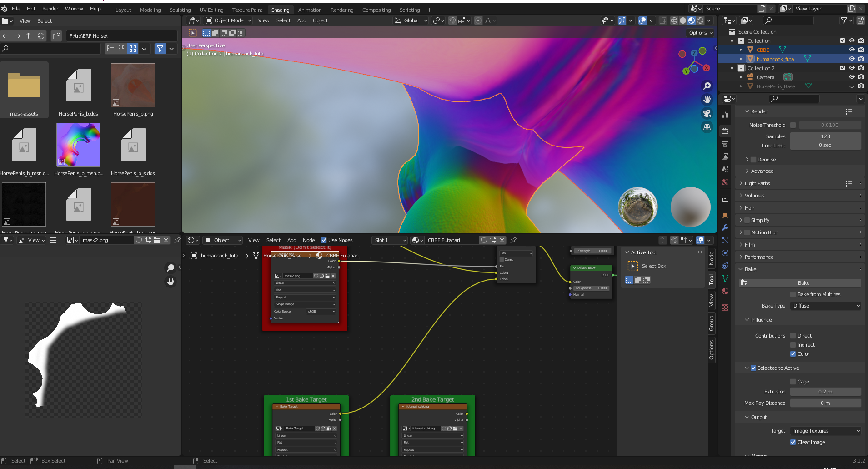The height and width of the screenshot is (469, 868).
Task: Open the Target Image Textures dropdown
Action: coord(826,431)
